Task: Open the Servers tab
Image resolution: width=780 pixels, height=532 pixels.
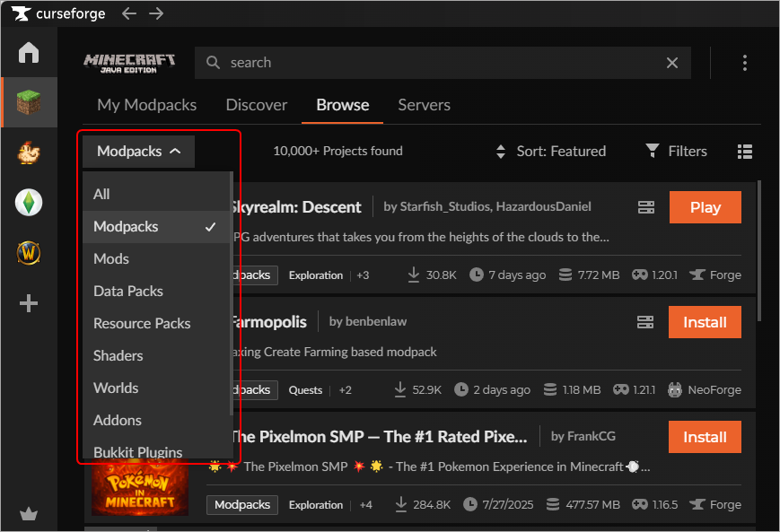Action: coord(425,105)
